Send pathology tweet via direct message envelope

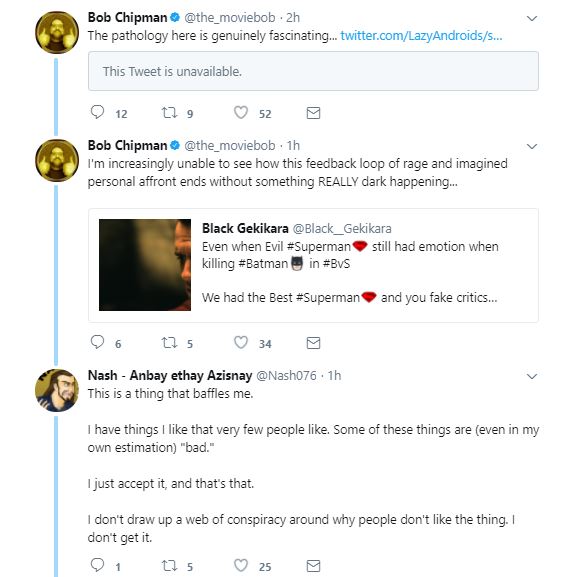coord(313,113)
